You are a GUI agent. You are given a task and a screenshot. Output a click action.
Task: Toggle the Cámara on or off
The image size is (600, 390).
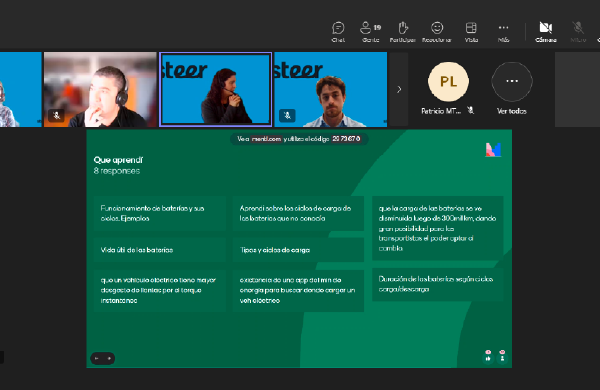click(546, 32)
